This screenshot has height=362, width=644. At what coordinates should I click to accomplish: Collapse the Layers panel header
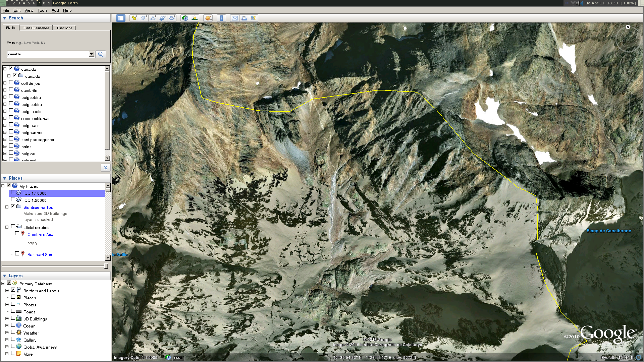5,276
